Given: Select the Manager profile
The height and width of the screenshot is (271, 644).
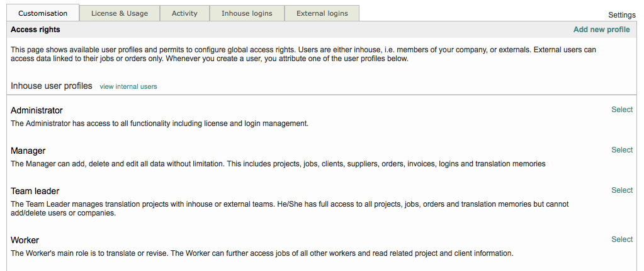Looking at the screenshot, I should coord(622,150).
